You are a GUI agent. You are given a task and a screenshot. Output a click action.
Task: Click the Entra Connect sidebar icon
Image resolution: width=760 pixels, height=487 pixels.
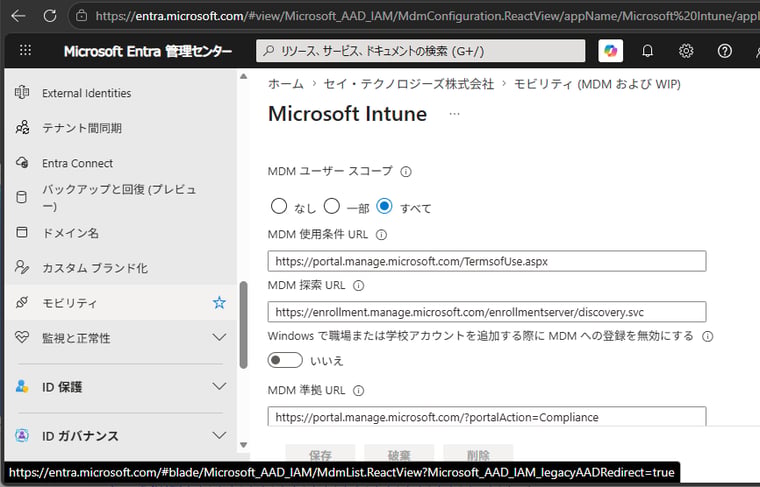coord(22,163)
